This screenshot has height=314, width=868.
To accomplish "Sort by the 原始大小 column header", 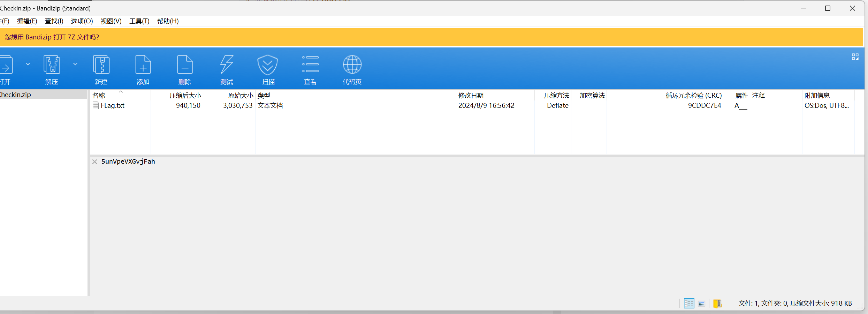I will click(229, 95).
